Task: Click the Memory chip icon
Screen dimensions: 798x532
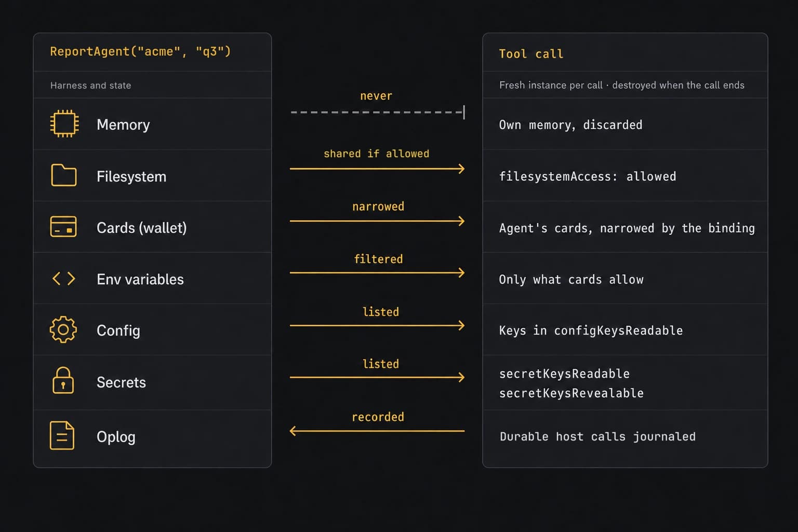Action: (x=64, y=124)
